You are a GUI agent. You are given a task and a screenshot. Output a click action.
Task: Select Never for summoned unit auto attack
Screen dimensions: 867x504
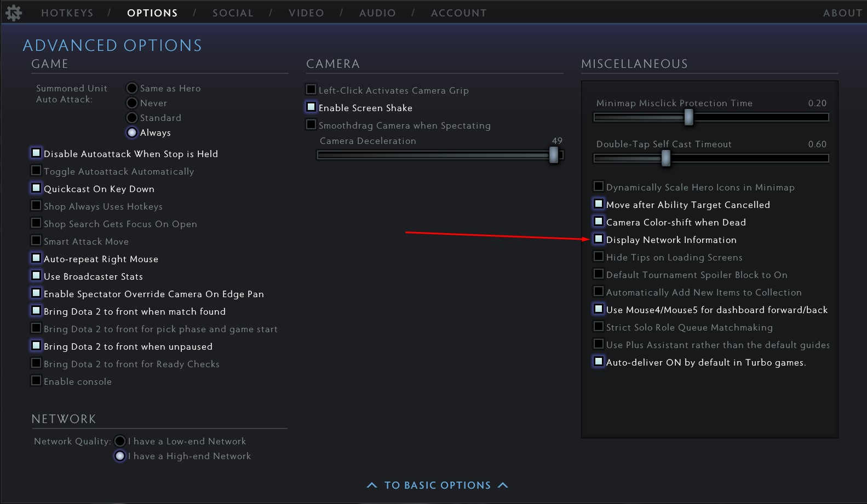point(132,103)
